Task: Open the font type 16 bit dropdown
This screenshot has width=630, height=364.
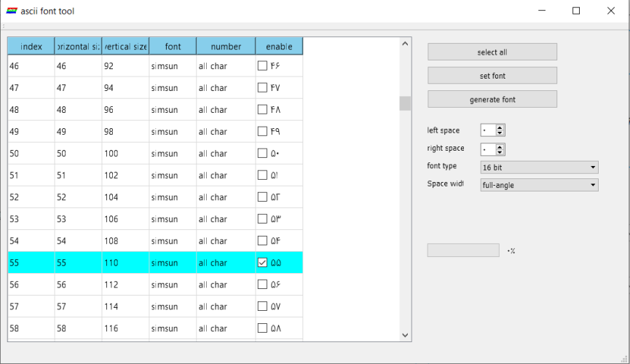Action: tap(539, 167)
